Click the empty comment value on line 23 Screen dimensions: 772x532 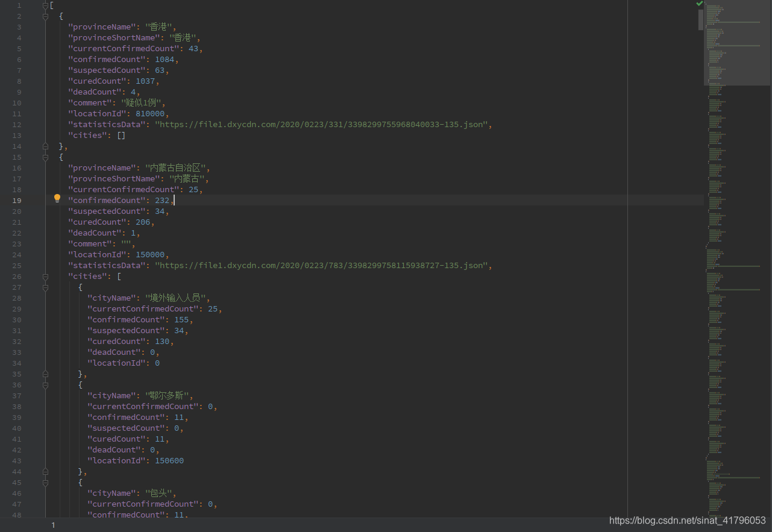126,244
